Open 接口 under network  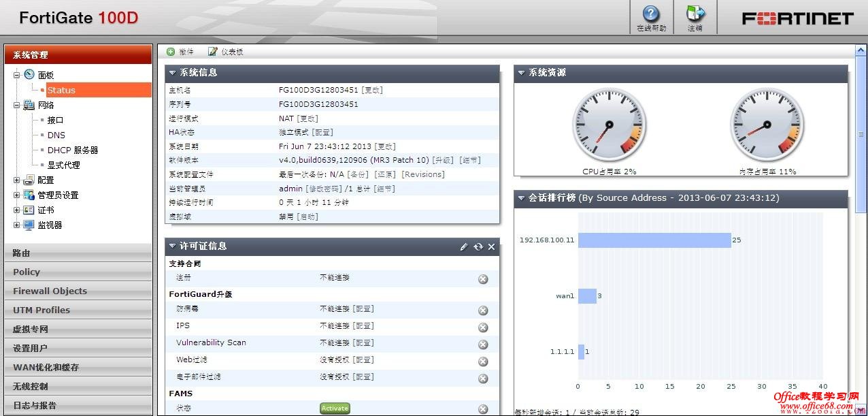coord(55,120)
